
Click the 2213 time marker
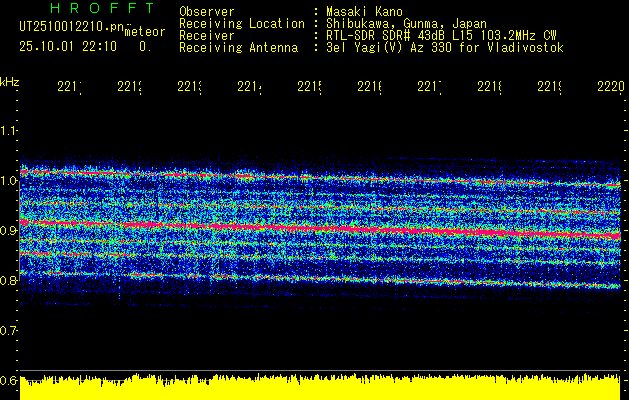tap(189, 86)
